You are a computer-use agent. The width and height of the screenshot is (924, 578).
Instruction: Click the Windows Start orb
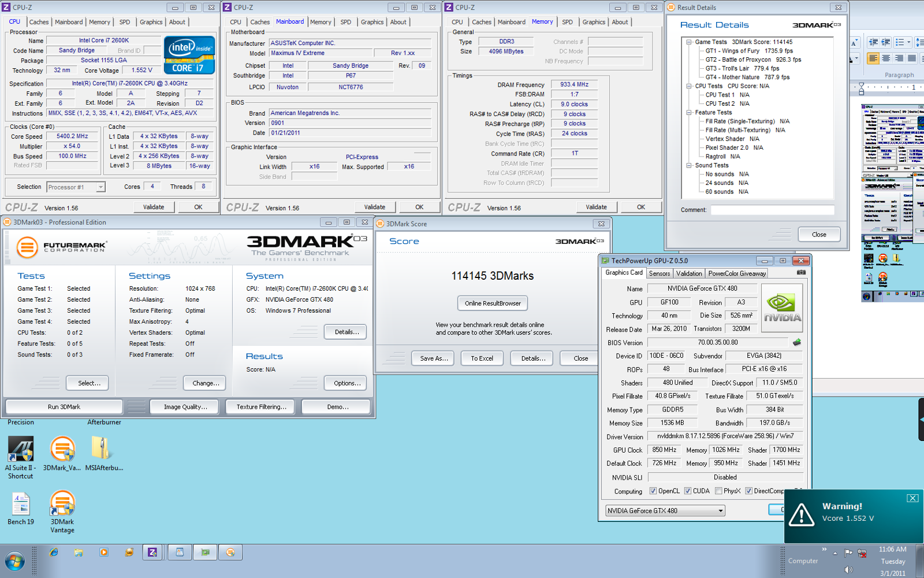tap(14, 561)
